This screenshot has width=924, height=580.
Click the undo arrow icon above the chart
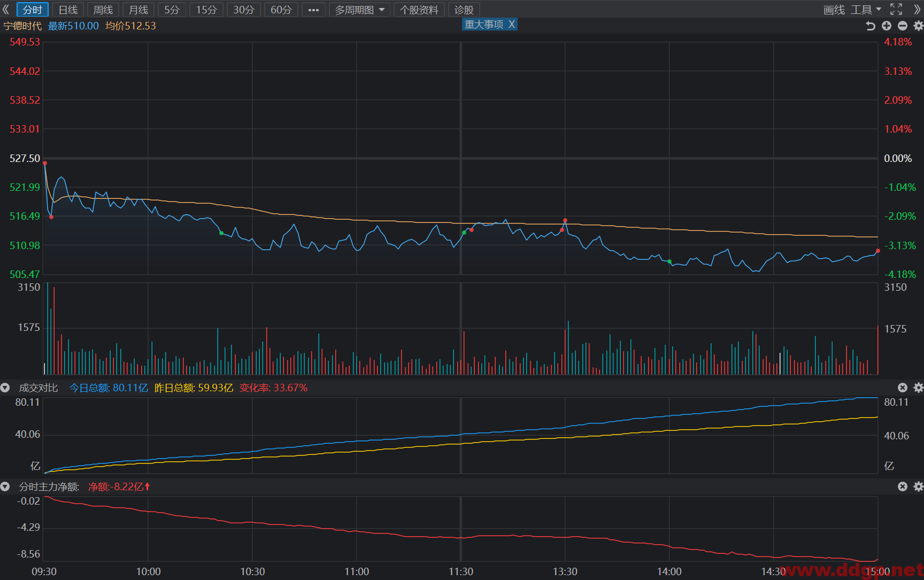[x=871, y=26]
